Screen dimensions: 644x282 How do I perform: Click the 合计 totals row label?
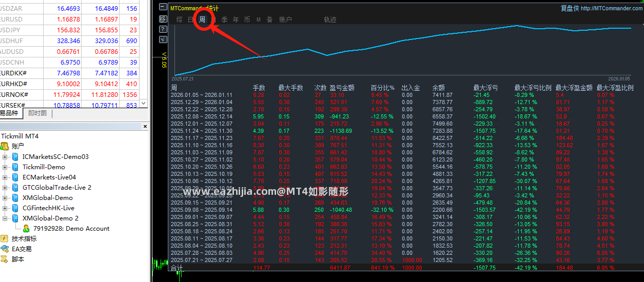177,268
